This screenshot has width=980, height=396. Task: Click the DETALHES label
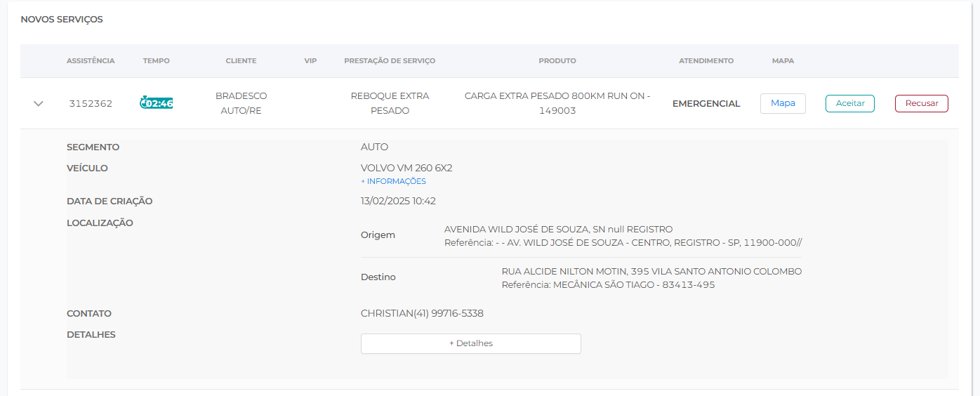(x=91, y=335)
